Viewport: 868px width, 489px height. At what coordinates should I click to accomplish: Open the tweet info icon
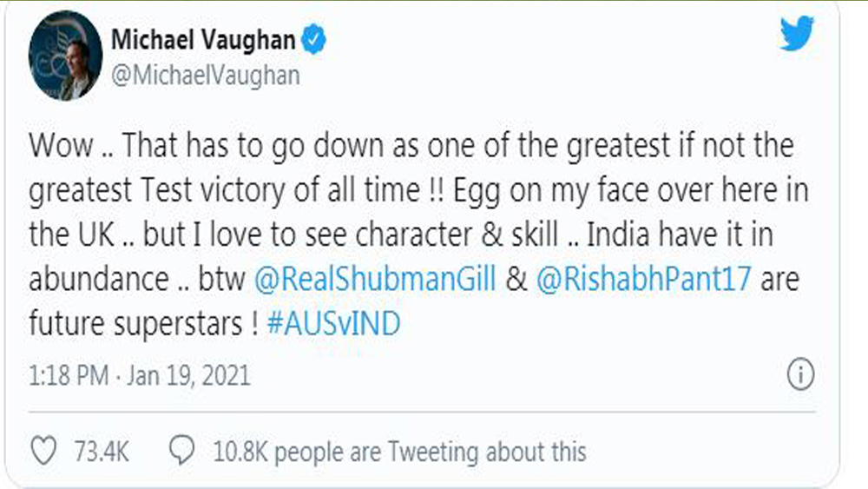[799, 375]
